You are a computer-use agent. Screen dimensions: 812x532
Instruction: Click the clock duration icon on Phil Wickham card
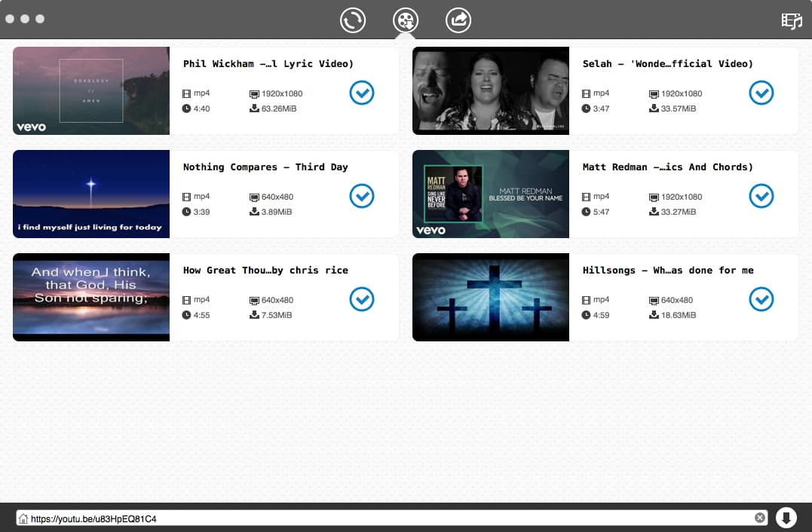[186, 109]
